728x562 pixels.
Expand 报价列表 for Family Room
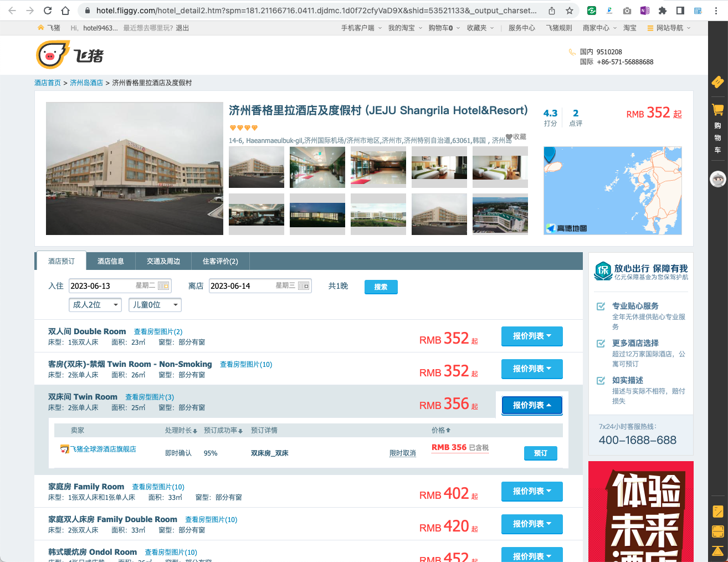pos(532,491)
